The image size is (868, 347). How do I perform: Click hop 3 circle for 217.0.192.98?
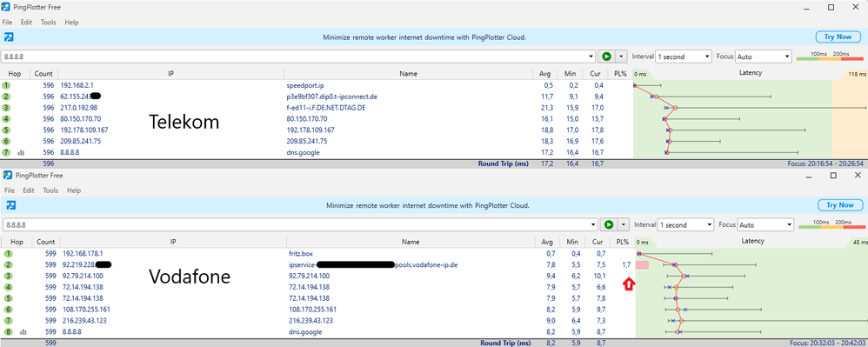tap(6, 107)
